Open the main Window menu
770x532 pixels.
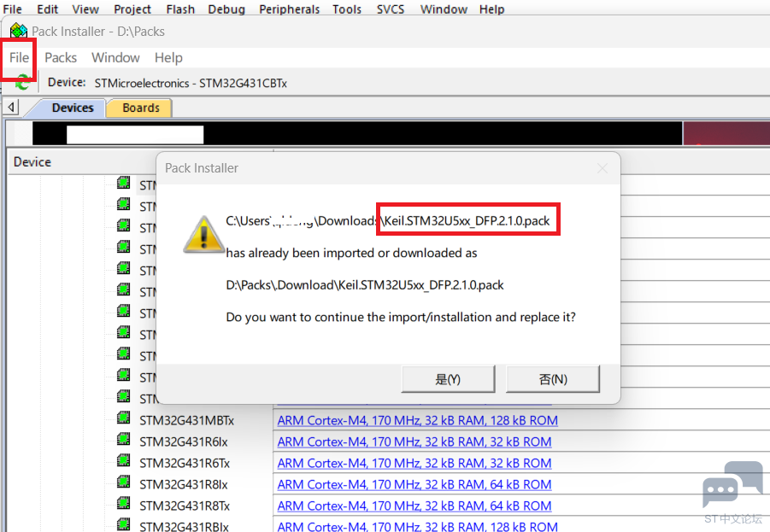(444, 9)
